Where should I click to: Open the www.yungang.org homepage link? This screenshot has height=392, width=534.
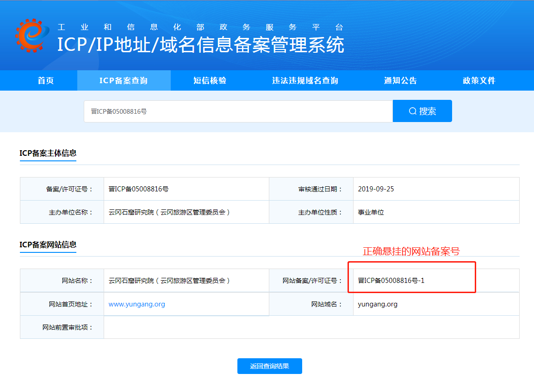[x=137, y=304]
